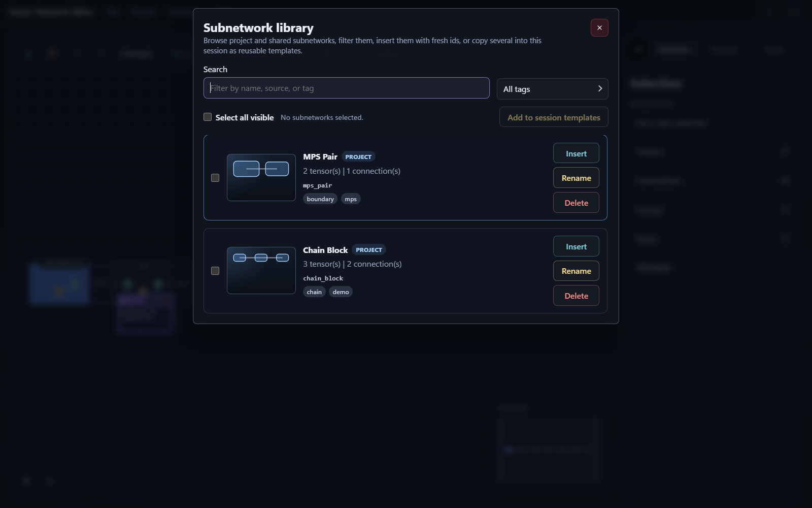Insert the MPS Pair subnetwork
This screenshot has width=812, height=508.
pos(576,153)
